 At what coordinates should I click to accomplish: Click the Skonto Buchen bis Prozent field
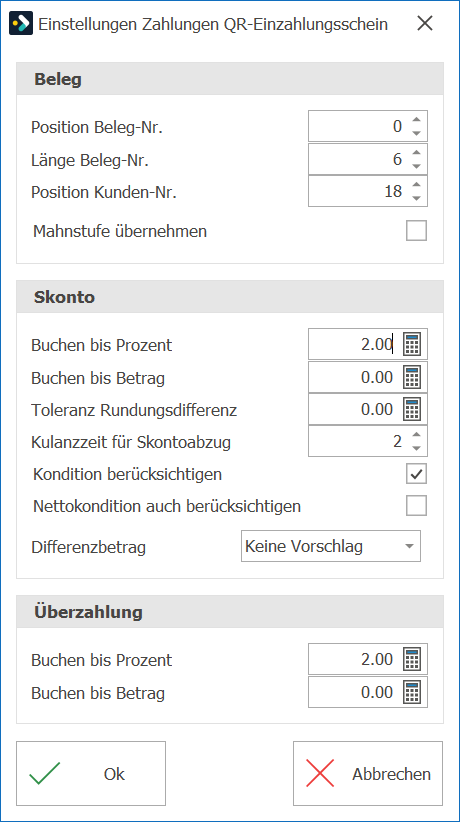368,344
